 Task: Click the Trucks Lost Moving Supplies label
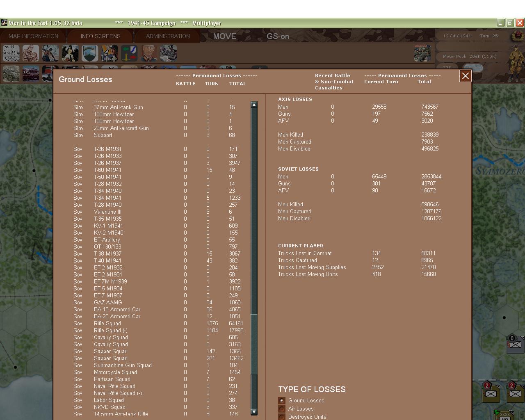[312, 267]
